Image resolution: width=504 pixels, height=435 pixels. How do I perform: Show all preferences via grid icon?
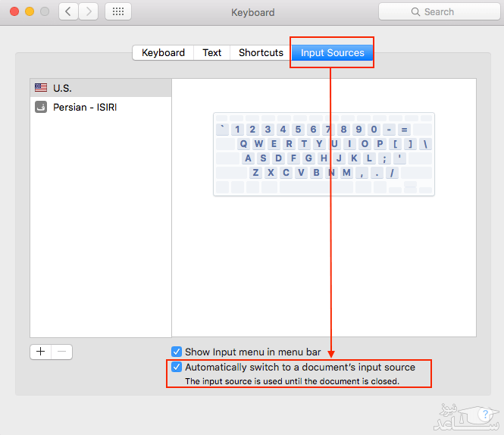[117, 12]
